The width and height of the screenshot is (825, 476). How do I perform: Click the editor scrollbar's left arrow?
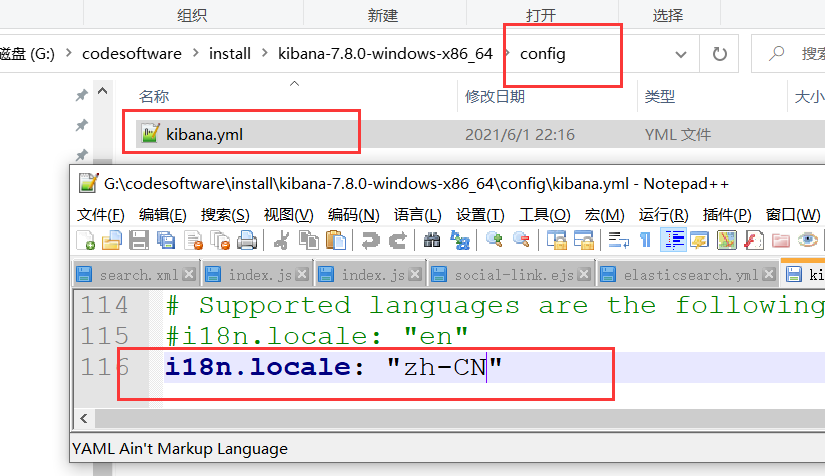coord(84,419)
